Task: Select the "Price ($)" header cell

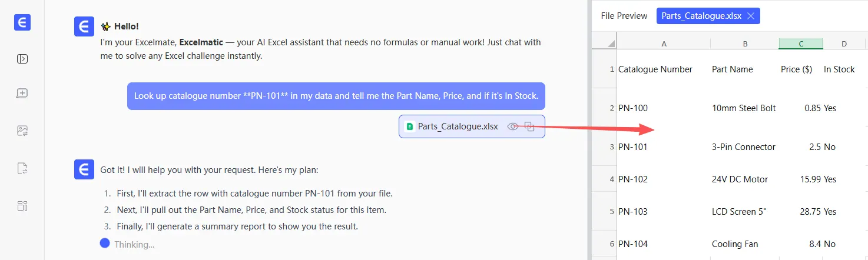Action: coord(796,69)
